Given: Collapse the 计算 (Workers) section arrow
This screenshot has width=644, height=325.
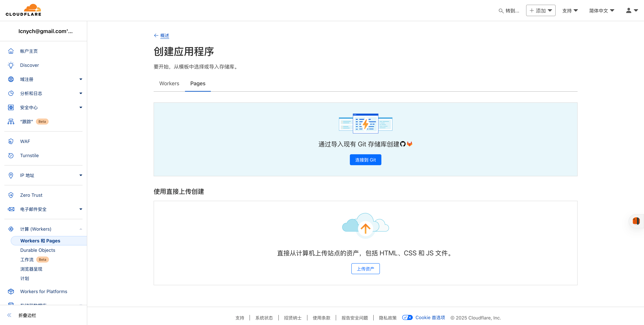Looking at the screenshot, I should point(81,229).
